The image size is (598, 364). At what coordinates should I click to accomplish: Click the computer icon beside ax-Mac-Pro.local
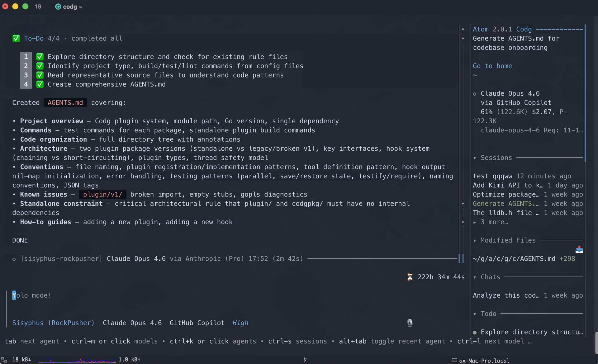(454, 360)
